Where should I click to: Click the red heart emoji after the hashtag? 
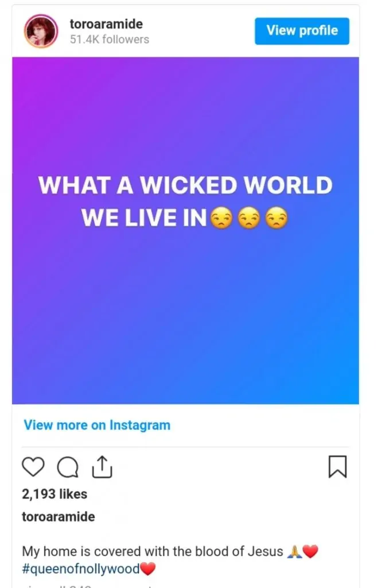(147, 568)
